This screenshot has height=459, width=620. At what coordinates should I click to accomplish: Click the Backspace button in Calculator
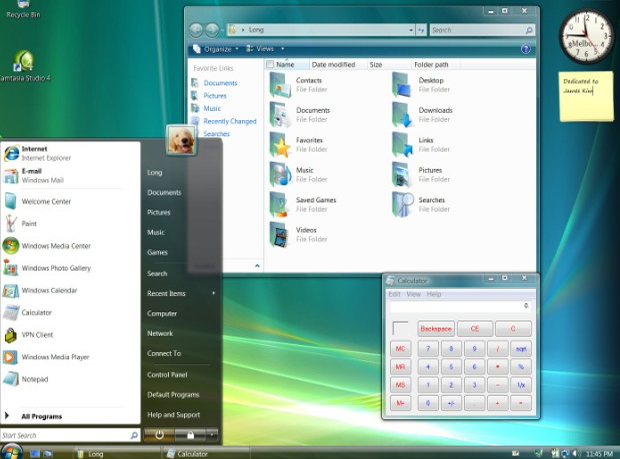pos(436,329)
